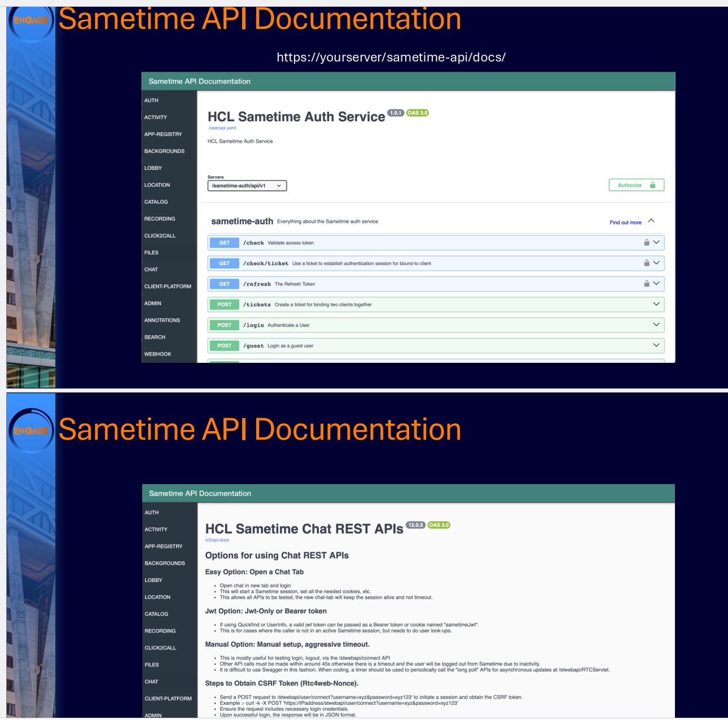Open the Servers dropdown /sametime-auth/api/v1
The image size is (728, 720).
tap(247, 186)
